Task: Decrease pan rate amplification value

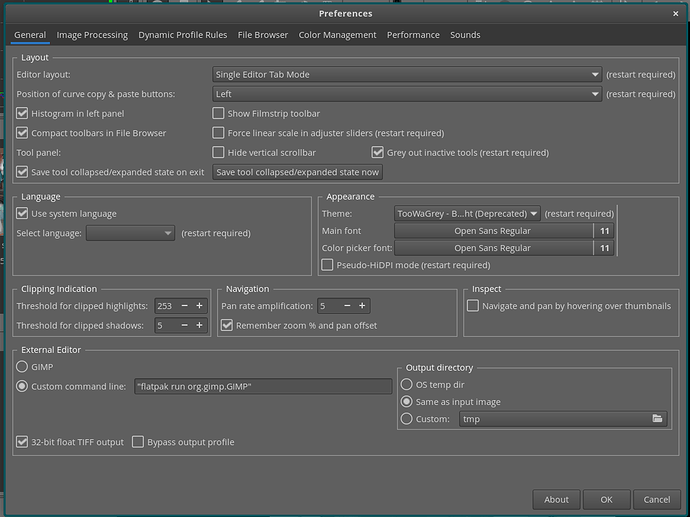Action: (x=347, y=306)
